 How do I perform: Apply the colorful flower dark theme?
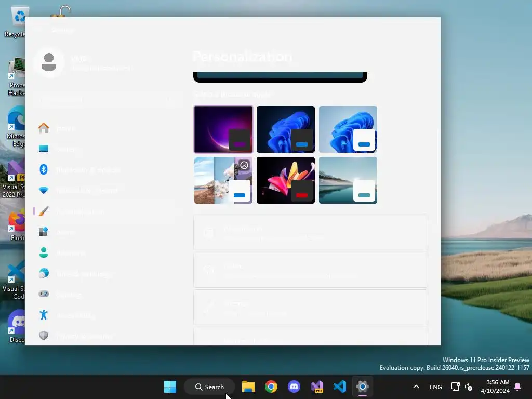pyautogui.click(x=286, y=180)
